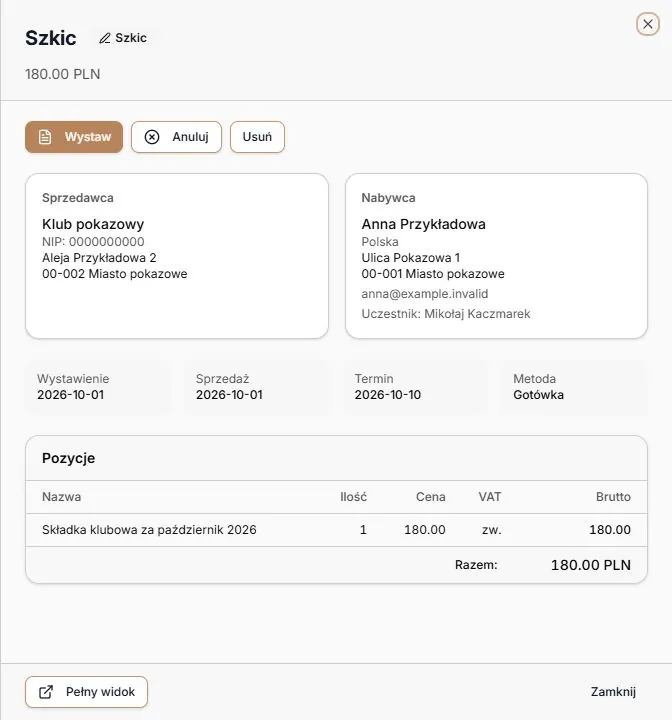The image size is (672, 720).
Task: Click the VAT column header
Action: tap(490, 497)
